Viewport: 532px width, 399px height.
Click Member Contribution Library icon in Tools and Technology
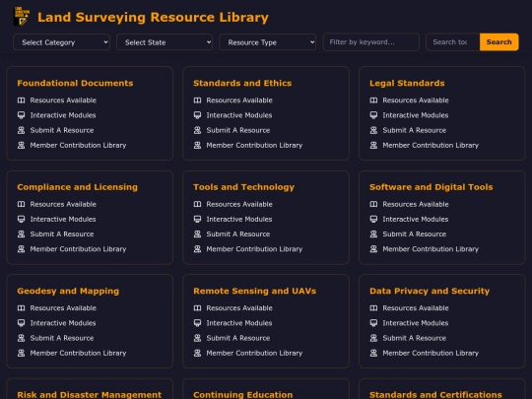[x=197, y=249]
